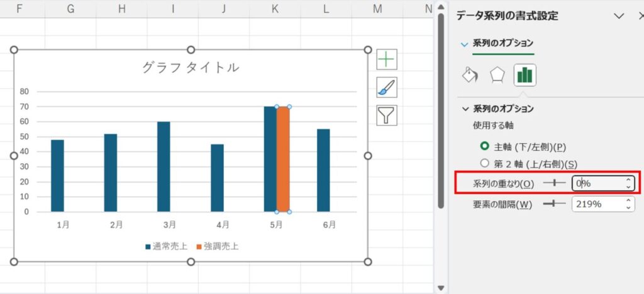Select column header I
This screenshot has height=294, width=644.
173,9
